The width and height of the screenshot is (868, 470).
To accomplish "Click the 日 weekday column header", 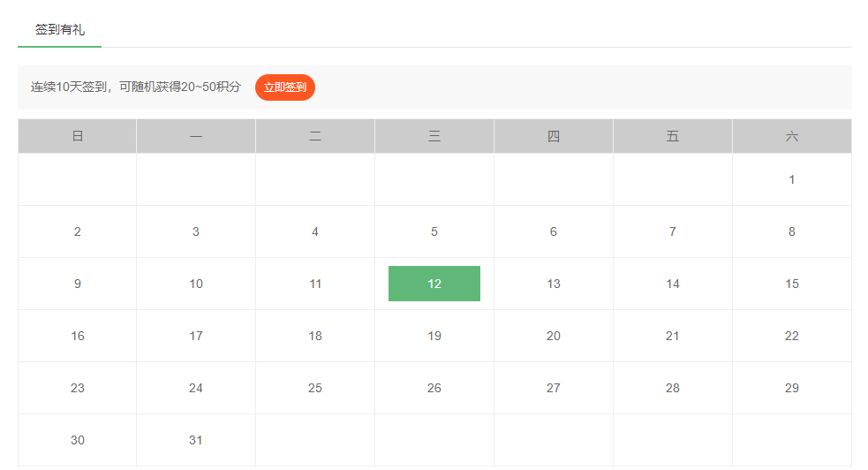I will click(78, 136).
